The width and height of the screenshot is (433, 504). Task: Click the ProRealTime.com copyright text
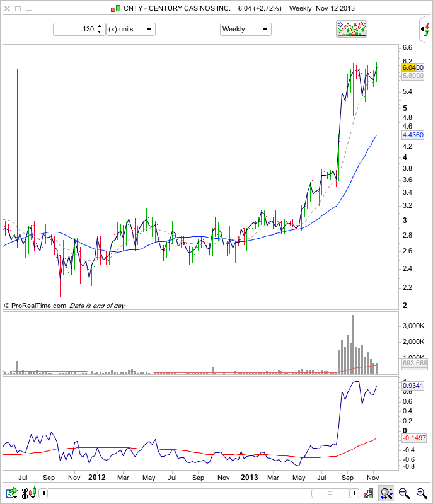pyautogui.click(x=35, y=306)
